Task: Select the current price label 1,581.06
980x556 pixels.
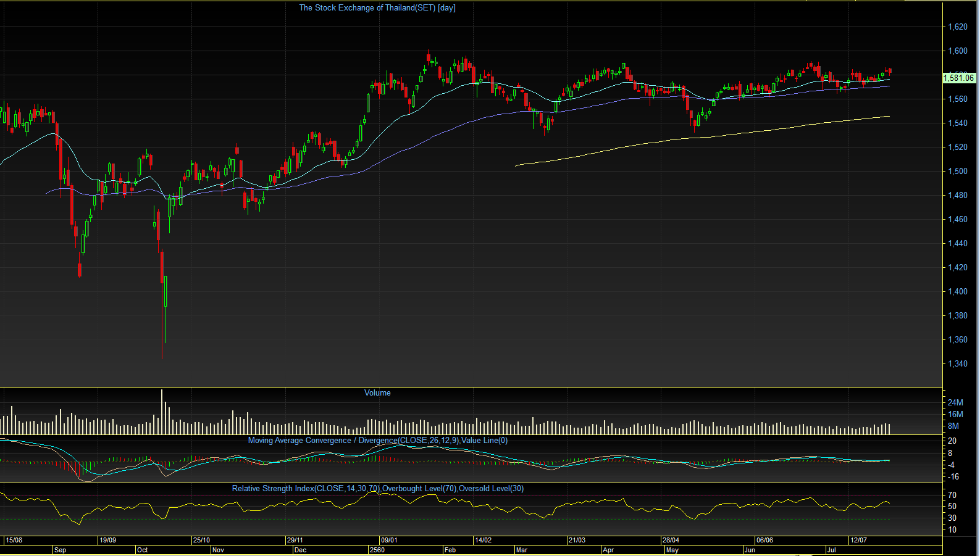Action: pos(959,78)
